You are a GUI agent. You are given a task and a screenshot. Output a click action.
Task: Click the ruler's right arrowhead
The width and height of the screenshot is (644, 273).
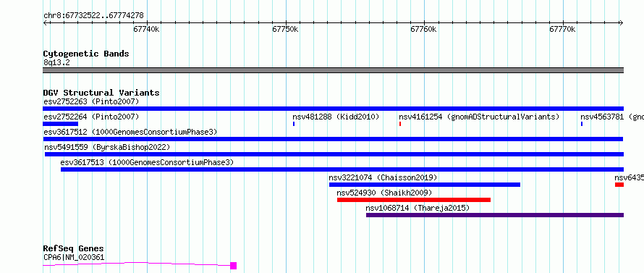[x=621, y=23]
